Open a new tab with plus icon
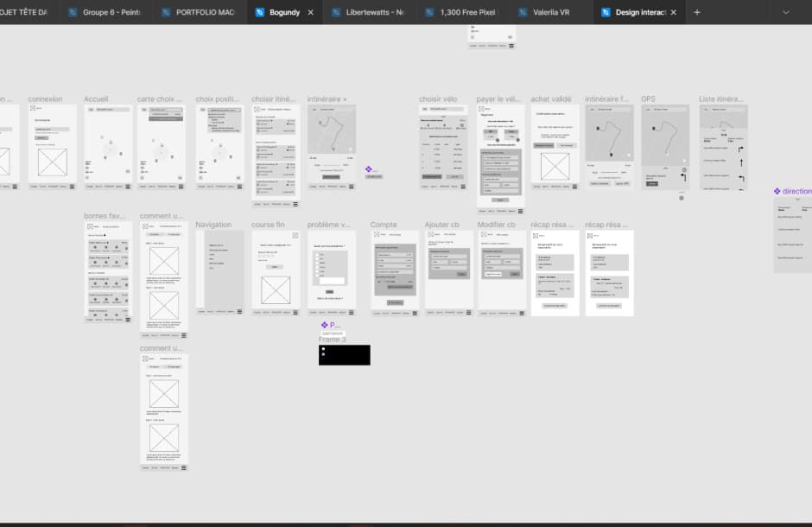The width and height of the screenshot is (812, 527). click(x=697, y=13)
